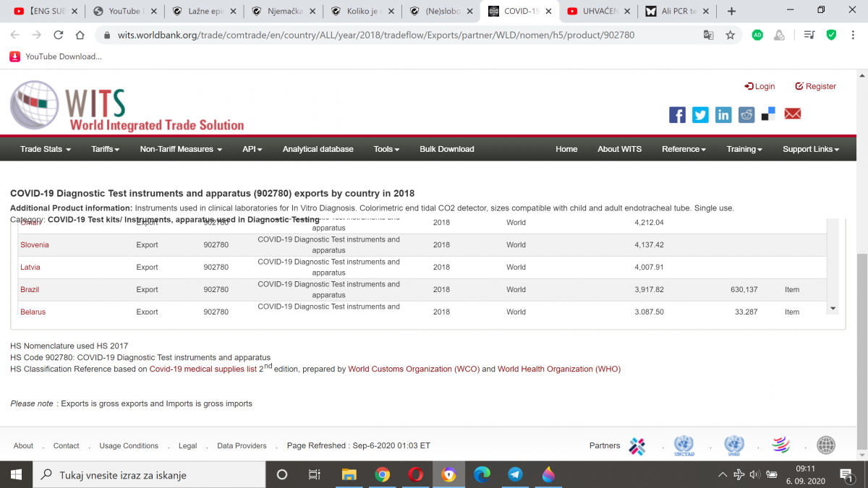Viewport: 868px width, 488px height.
Task: Share by email envelope icon
Action: (793, 114)
